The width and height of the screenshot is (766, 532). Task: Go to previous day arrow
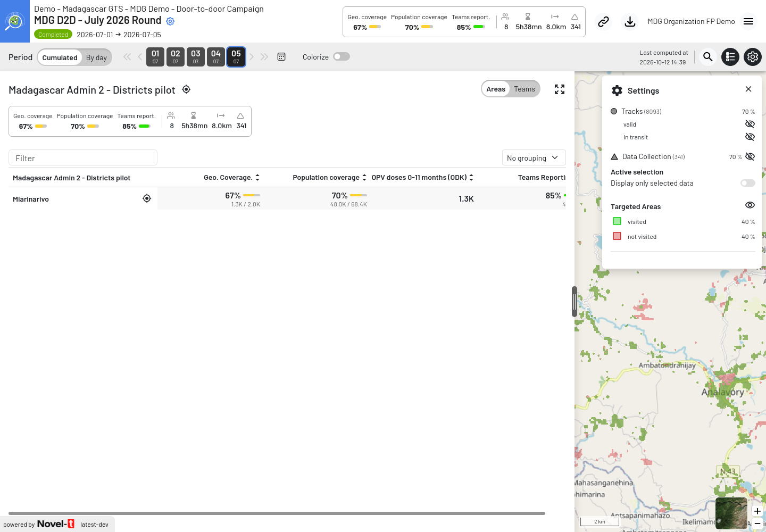140,57
